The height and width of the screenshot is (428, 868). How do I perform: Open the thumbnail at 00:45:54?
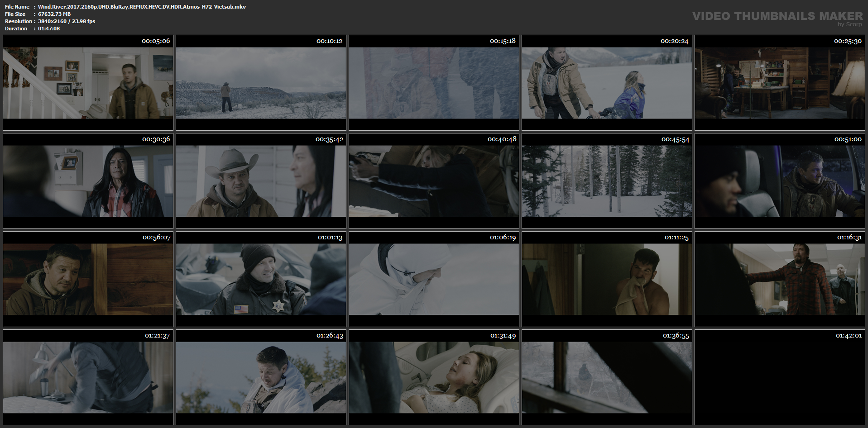point(607,181)
